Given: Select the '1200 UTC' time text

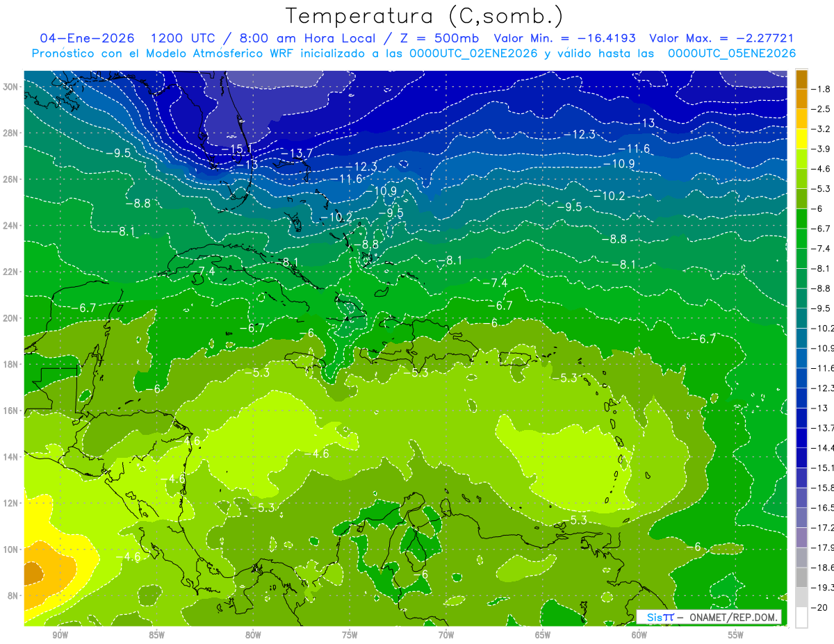Looking at the screenshot, I should (x=185, y=38).
